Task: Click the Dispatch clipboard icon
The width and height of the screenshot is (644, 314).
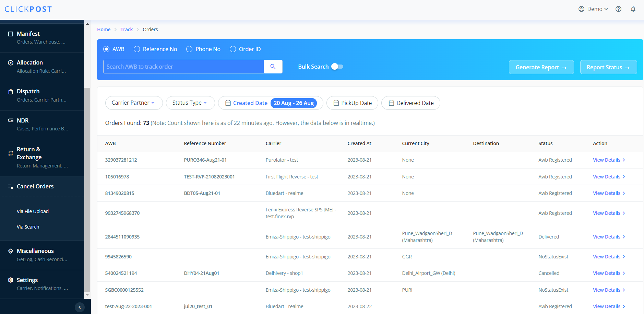Action: [11, 92]
